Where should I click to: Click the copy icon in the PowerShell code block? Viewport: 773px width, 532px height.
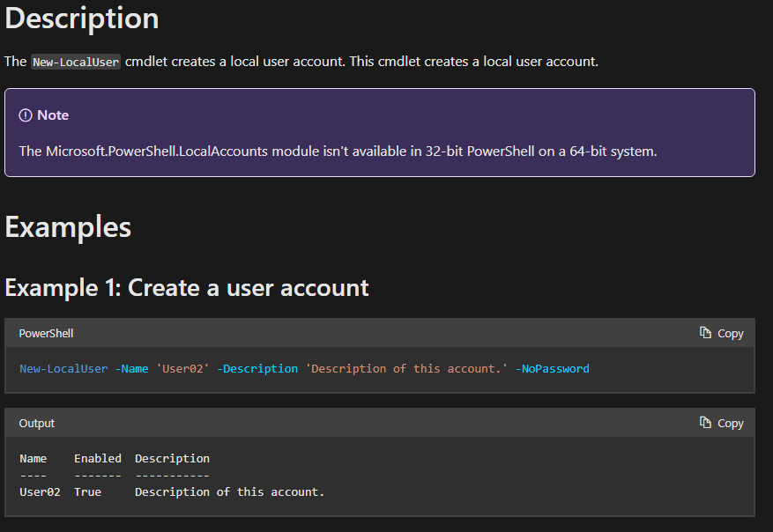coord(705,333)
